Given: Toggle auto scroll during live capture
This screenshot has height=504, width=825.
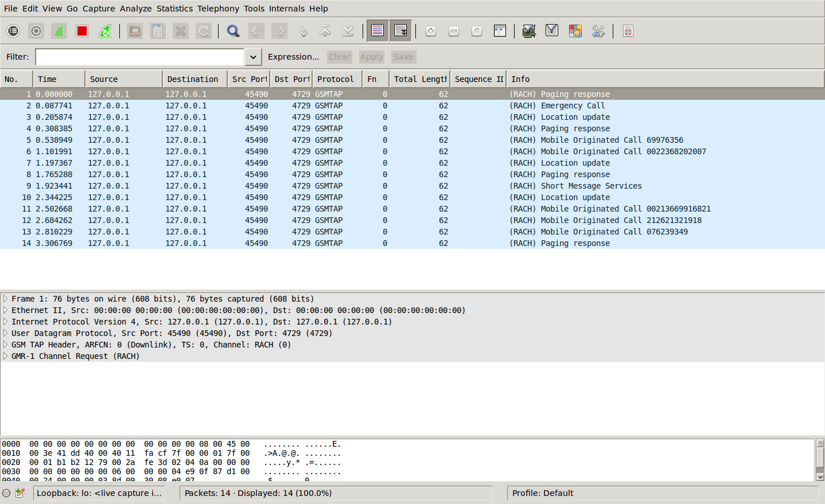Looking at the screenshot, I should pos(400,31).
